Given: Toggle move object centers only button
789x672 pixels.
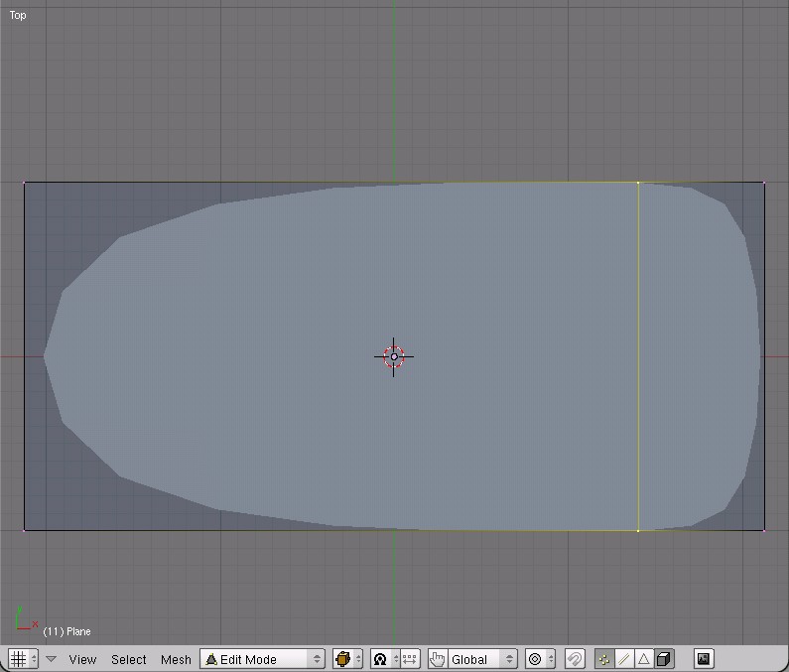Looking at the screenshot, I should point(410,659).
